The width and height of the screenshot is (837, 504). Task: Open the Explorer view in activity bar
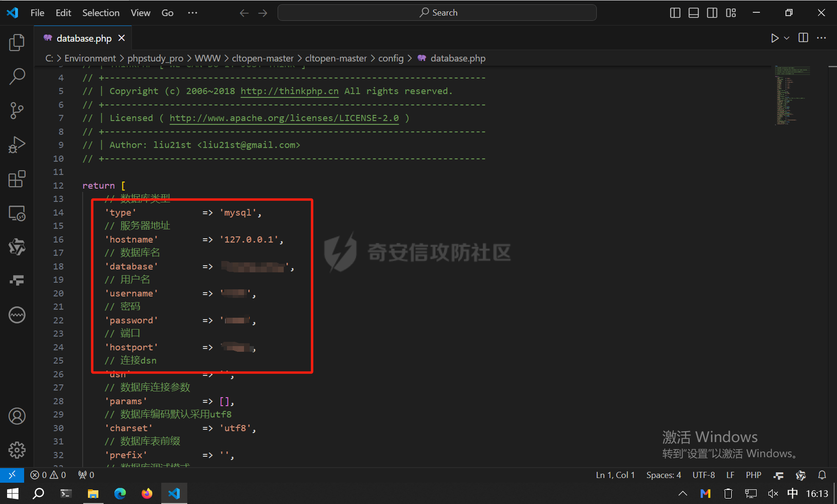coord(17,43)
